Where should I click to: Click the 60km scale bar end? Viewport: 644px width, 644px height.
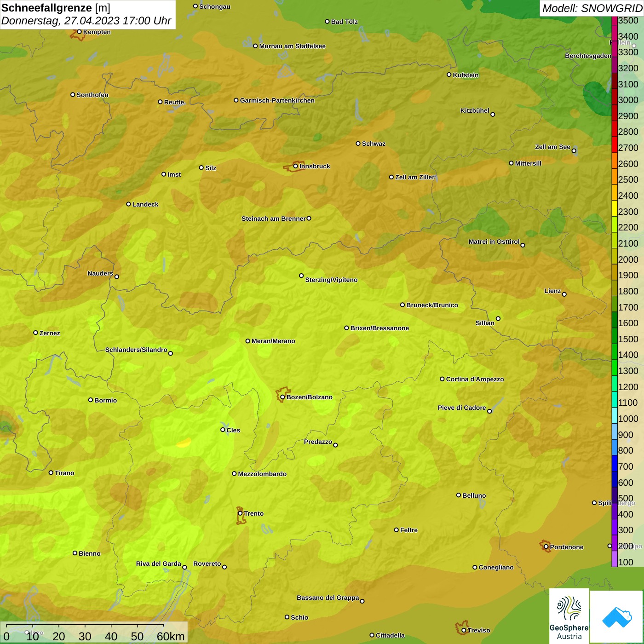pyautogui.click(x=164, y=626)
